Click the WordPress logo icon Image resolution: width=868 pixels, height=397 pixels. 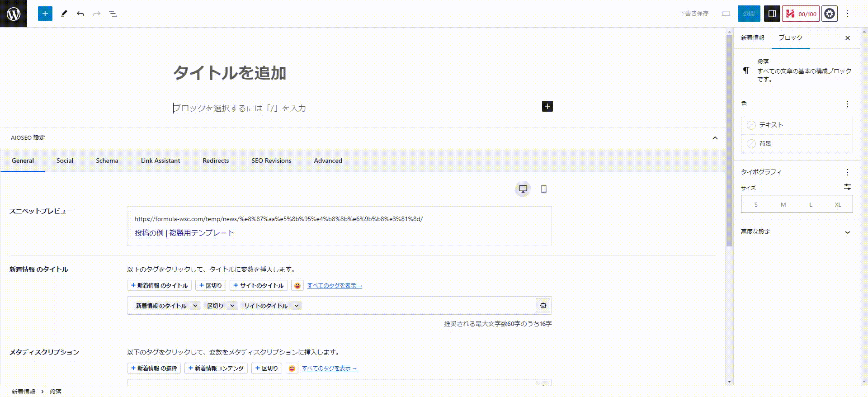(14, 14)
